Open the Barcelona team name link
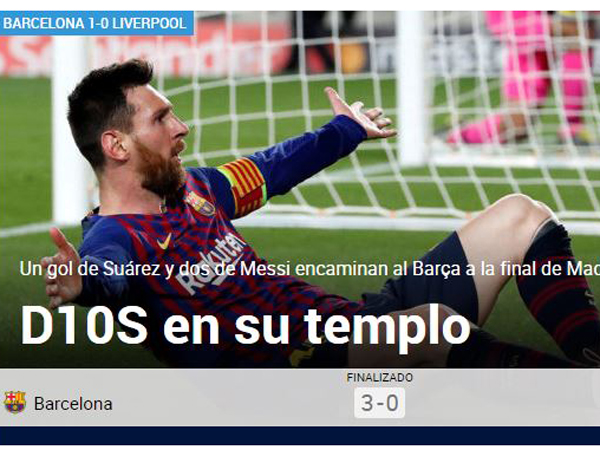This screenshot has width=600, height=450. click(x=73, y=404)
